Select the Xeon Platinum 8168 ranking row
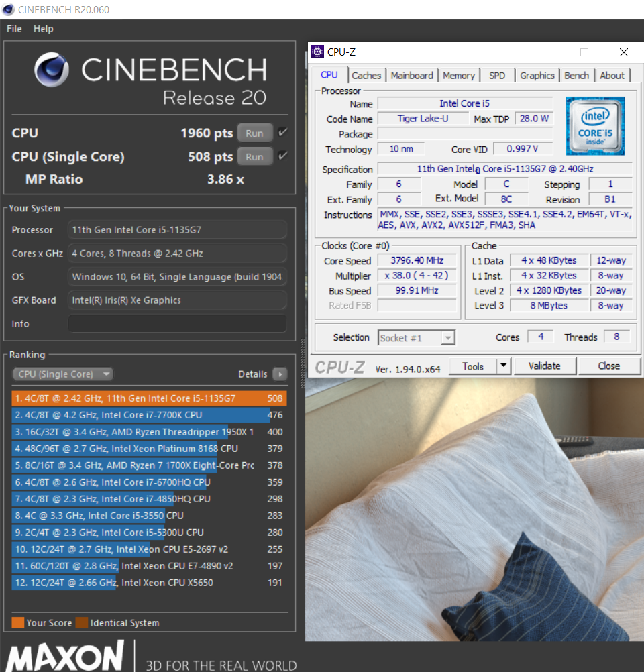The width and height of the screenshot is (644, 672). [149, 448]
